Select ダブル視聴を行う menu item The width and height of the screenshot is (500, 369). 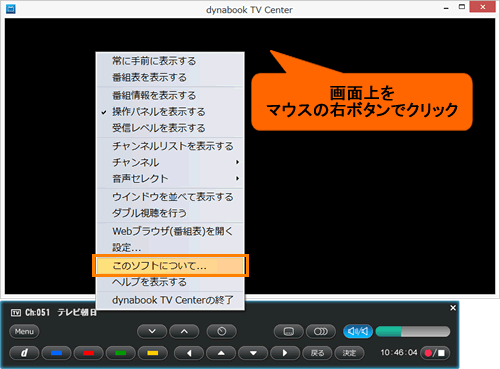[170, 213]
